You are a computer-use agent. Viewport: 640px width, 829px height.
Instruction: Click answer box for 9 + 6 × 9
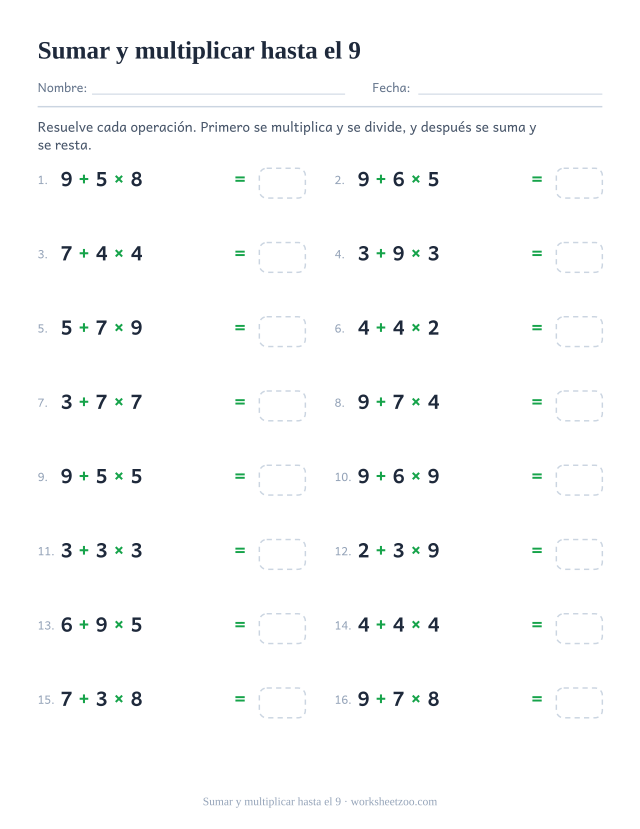(x=579, y=480)
